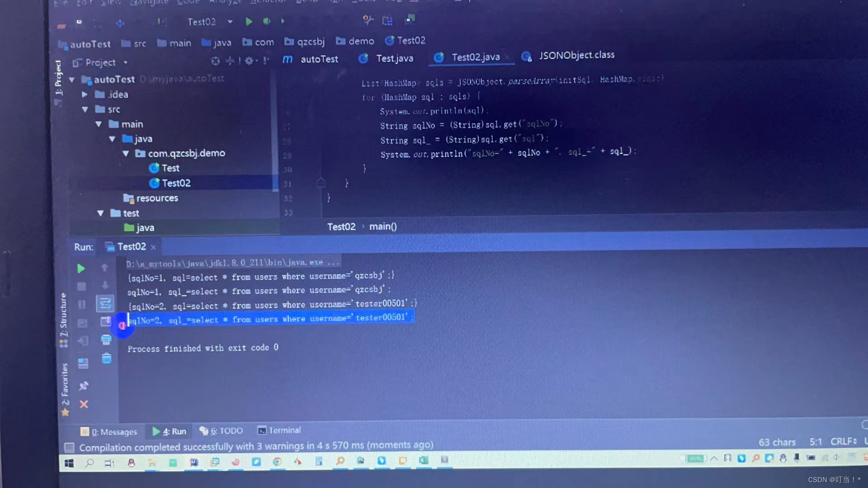Image resolution: width=868 pixels, height=488 pixels.
Task: Collapse the src folder
Action: point(85,109)
